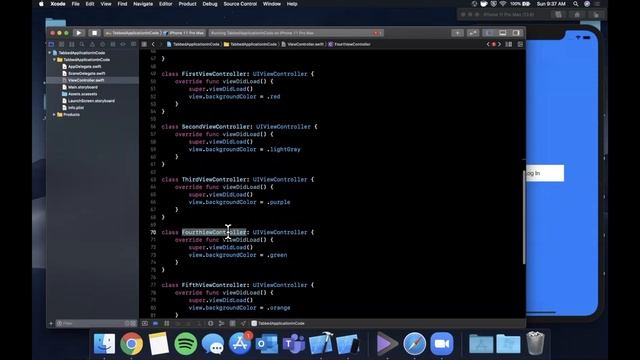Run the app with the Play button
Screen dimensions: 640x360
79,33
